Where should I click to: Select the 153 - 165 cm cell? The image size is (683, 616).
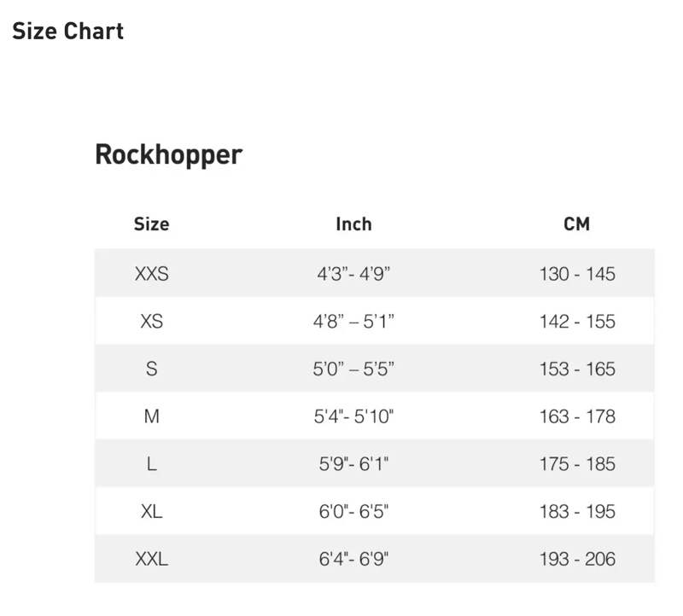577,369
